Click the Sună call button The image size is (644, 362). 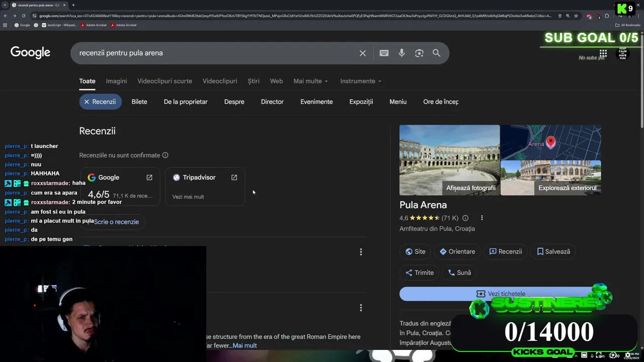point(460,273)
